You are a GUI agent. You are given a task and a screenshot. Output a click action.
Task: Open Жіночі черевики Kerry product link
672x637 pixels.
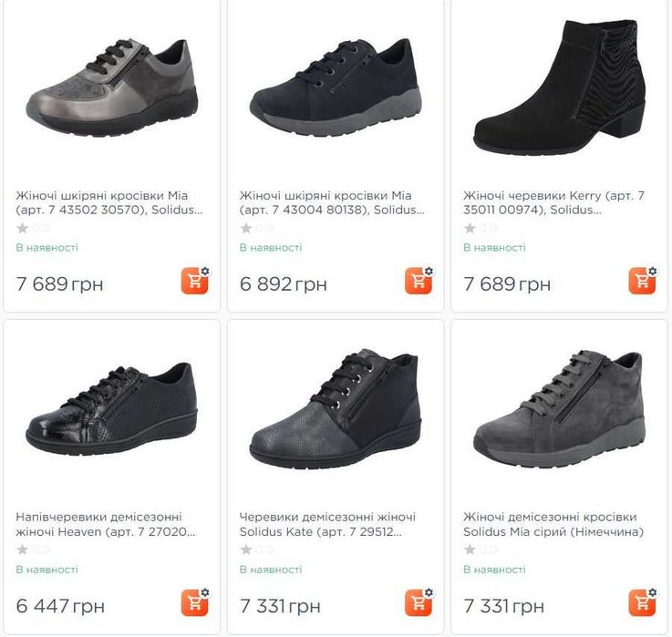(553, 202)
